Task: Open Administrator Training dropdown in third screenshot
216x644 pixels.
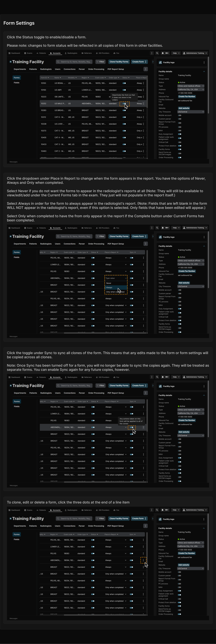Action: (x=195, y=377)
